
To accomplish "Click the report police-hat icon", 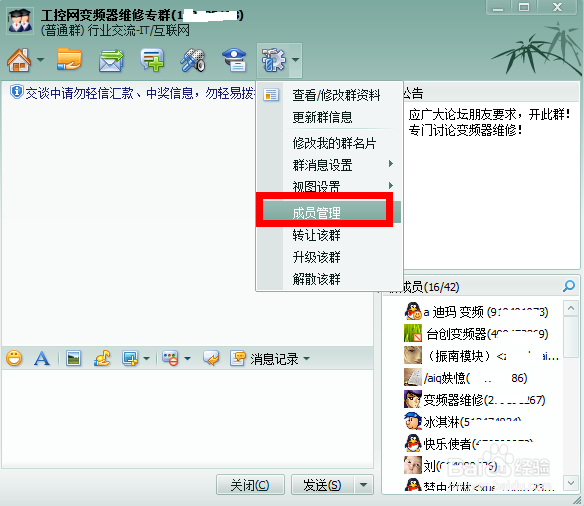I will point(234,60).
